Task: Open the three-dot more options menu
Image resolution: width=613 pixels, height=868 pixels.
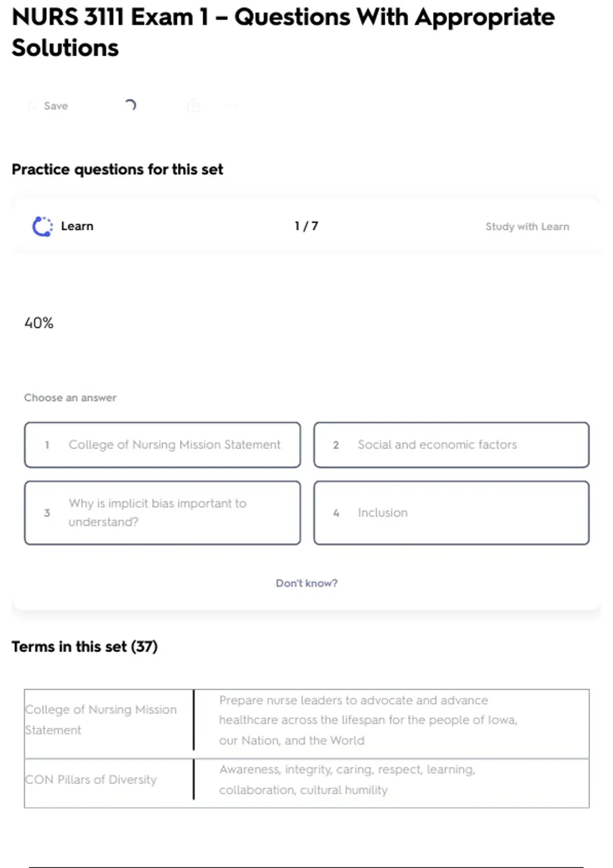Action: click(230, 106)
